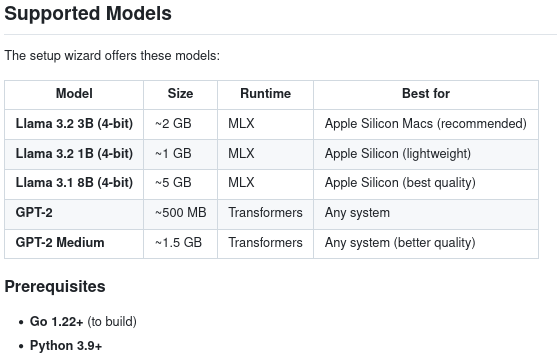557x361 pixels.
Task: Click the Best for column header
Action: (426, 94)
